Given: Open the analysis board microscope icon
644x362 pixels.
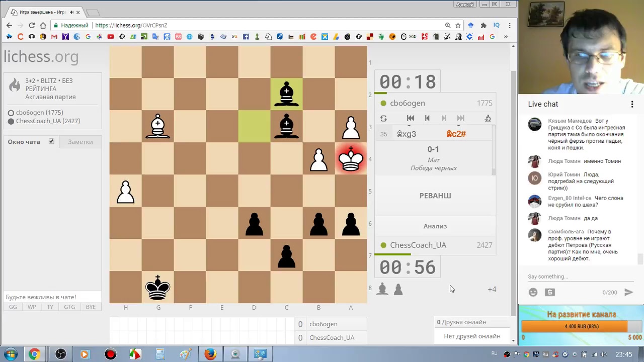Looking at the screenshot, I should tap(488, 118).
